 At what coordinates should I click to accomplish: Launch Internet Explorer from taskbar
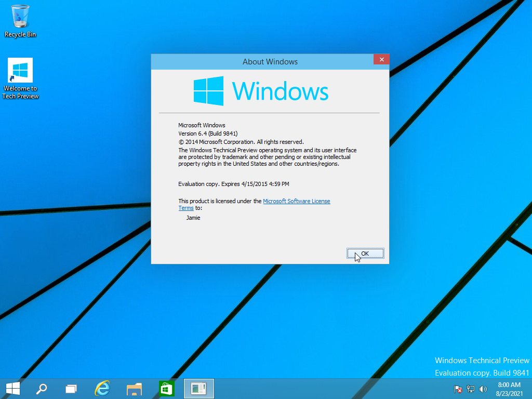(x=102, y=389)
